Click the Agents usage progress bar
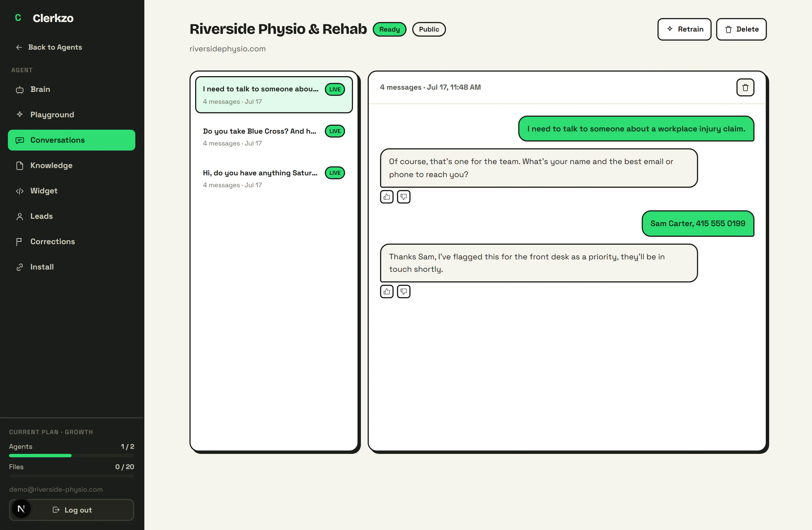 pyautogui.click(x=71, y=456)
